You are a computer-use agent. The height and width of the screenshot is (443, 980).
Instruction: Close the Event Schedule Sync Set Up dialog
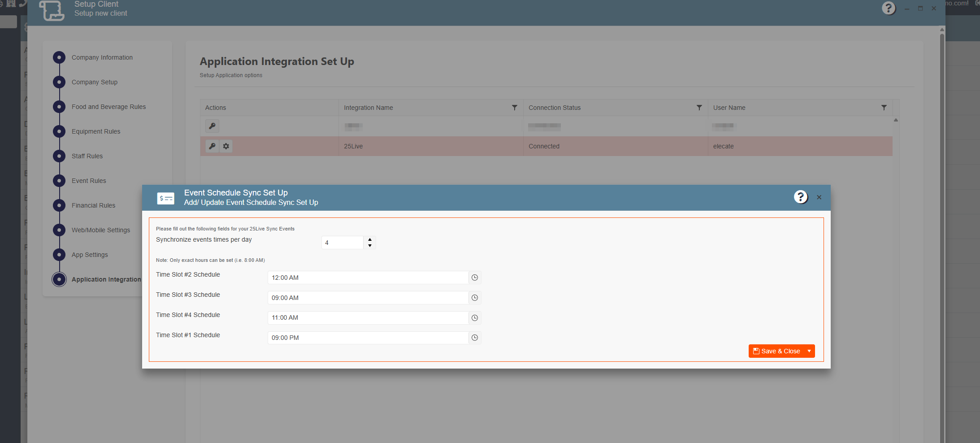819,197
